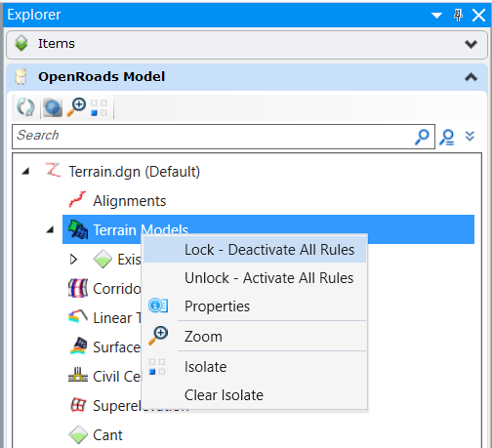
Task: Expand search options with double chevron
Action: tap(470, 136)
